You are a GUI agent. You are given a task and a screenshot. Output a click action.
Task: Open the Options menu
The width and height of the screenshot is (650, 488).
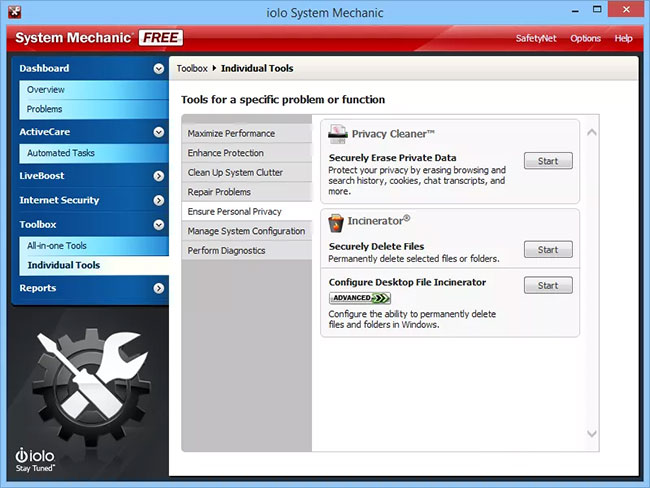point(585,39)
